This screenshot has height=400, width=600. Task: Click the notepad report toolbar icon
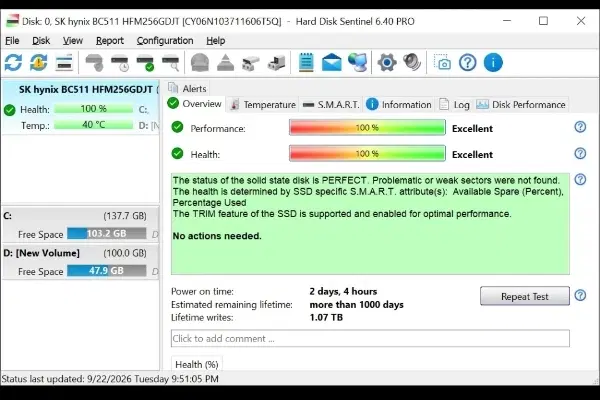pos(306,62)
